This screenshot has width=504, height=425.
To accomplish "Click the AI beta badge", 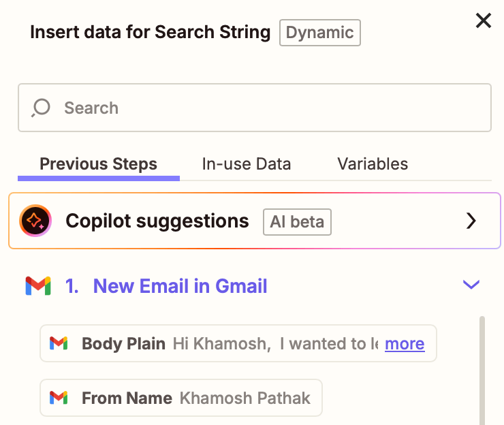I will 297,221.
